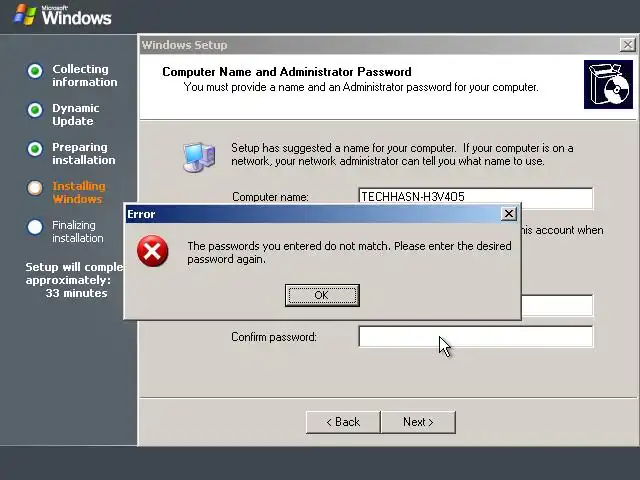Click the Confirm password field

coord(476,337)
